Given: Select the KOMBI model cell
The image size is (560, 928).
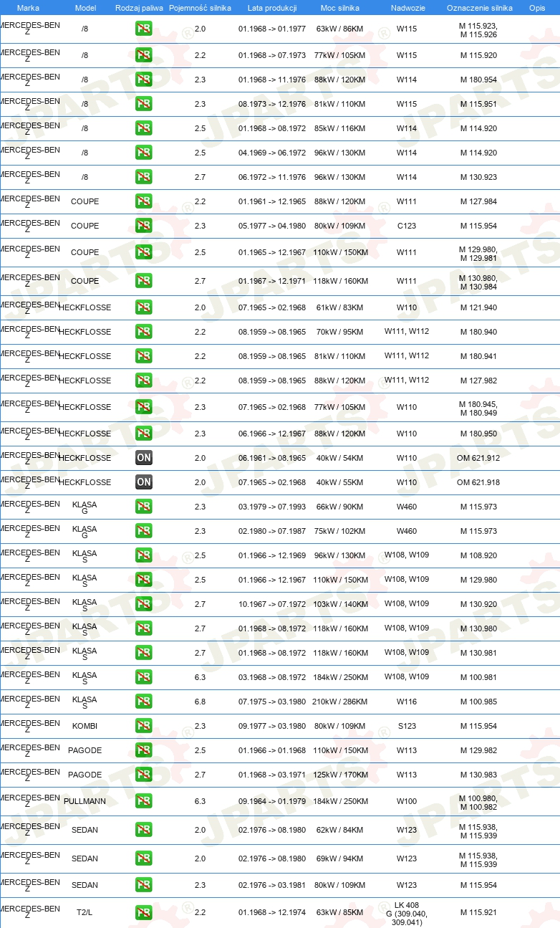Looking at the screenshot, I should [x=85, y=726].
